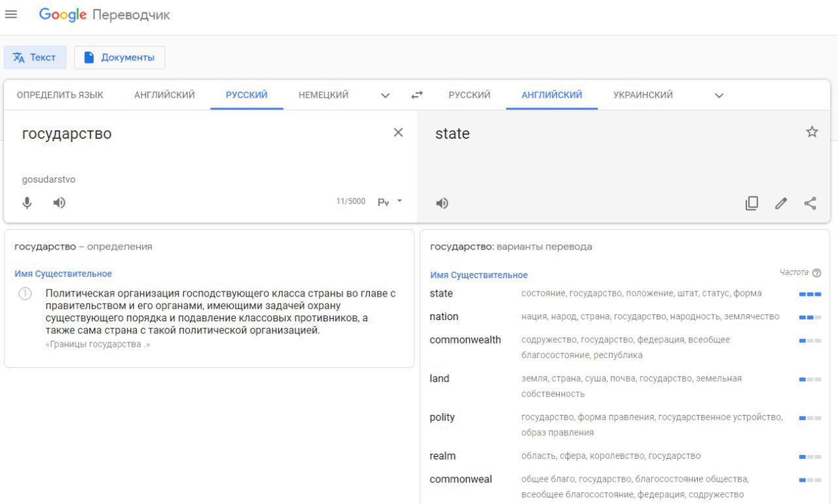Click the reverse translation 'состояние'
The width and height of the screenshot is (838, 504).
[543, 293]
